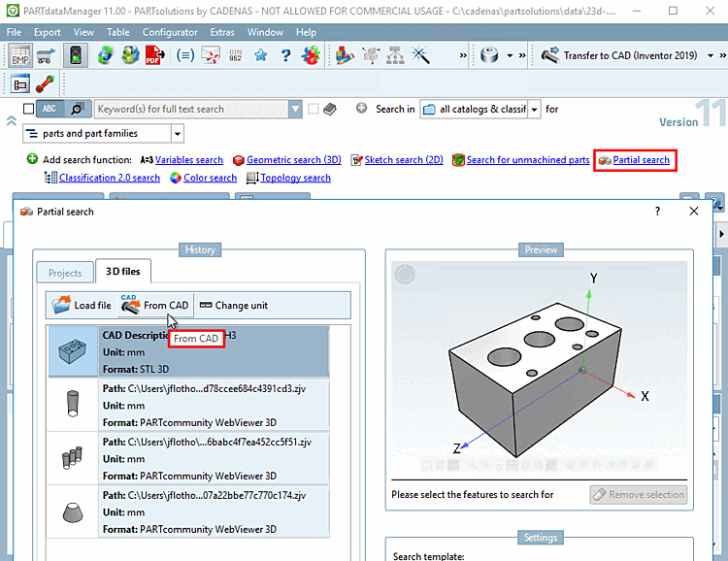Click the Color search color wheel icon
The image size is (728, 561).
click(x=176, y=178)
